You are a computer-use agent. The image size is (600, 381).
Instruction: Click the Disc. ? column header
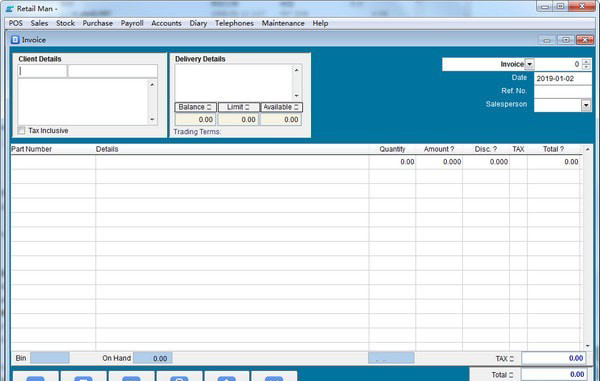pos(486,149)
